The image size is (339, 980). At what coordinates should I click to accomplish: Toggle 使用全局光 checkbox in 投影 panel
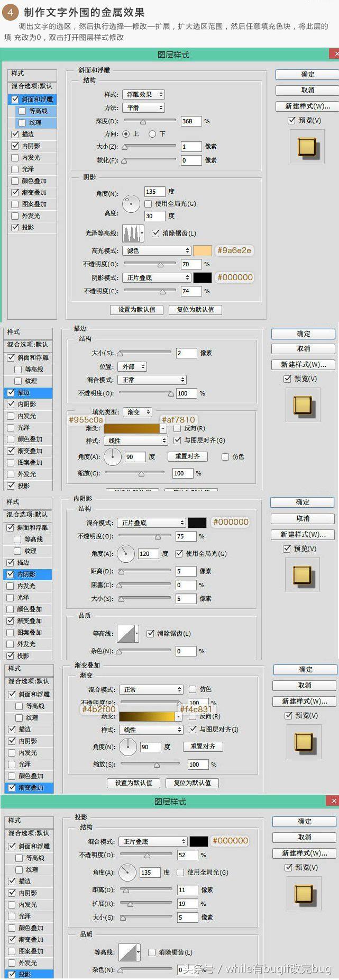180,872
